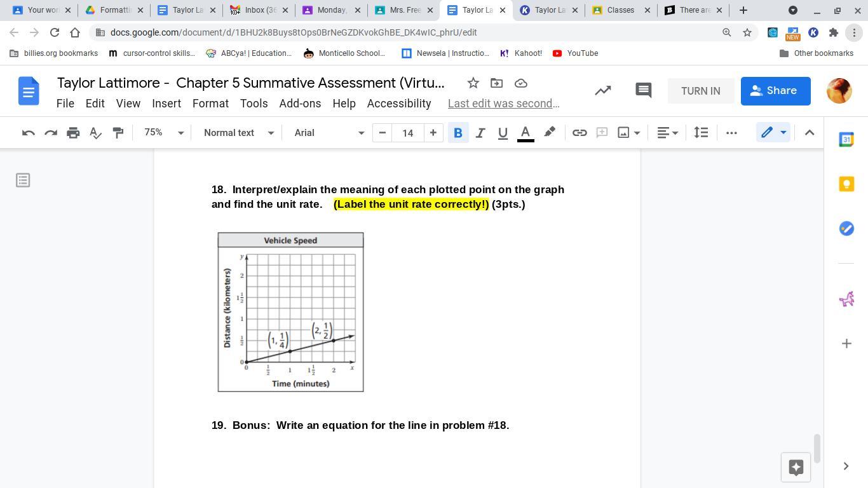Open the text alignment dropdown

coord(667,133)
